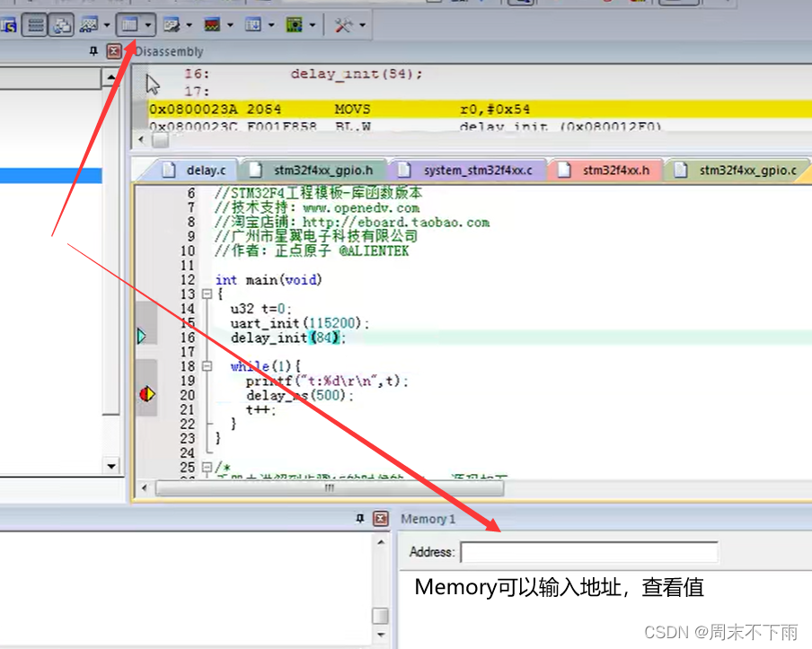Click the "uart_init(115200);" code line

(x=300, y=323)
